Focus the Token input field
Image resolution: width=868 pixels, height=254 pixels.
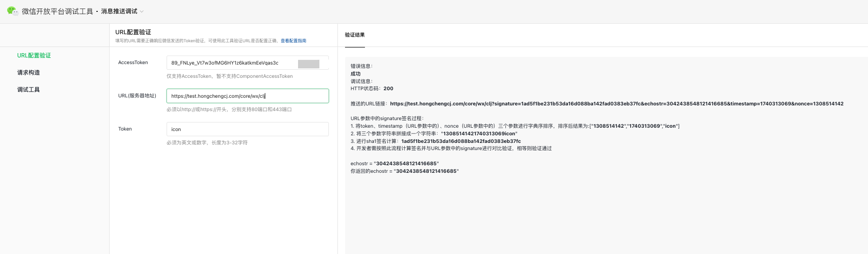(247, 129)
